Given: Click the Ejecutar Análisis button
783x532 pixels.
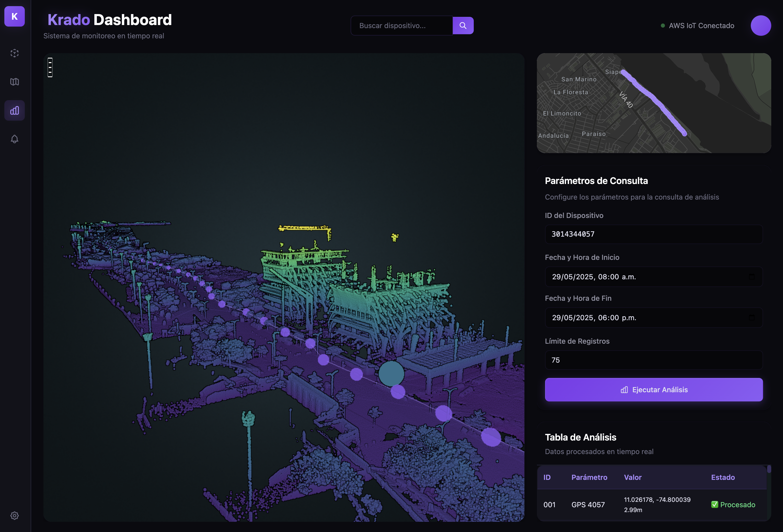Looking at the screenshot, I should (654, 389).
